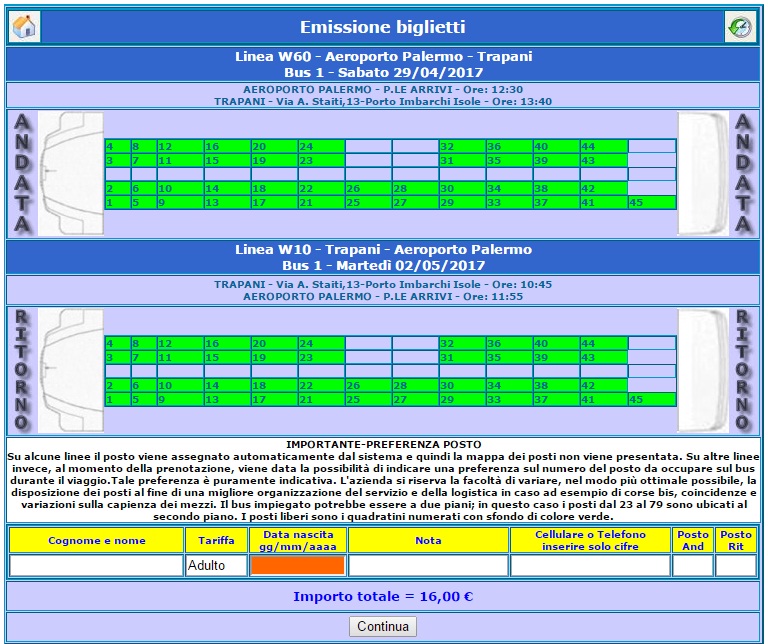Click the orange Data nascita field
Image resolution: width=768 pixels, height=644 pixels.
298,566
